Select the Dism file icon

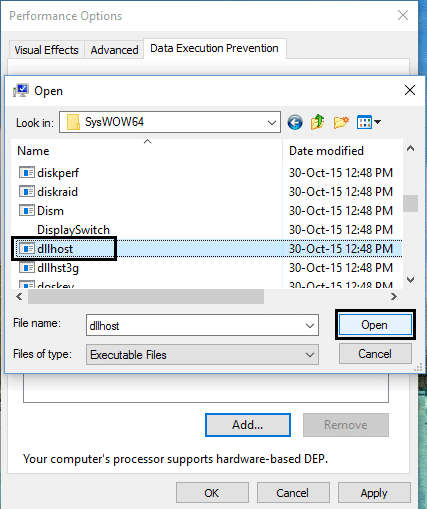point(27,211)
